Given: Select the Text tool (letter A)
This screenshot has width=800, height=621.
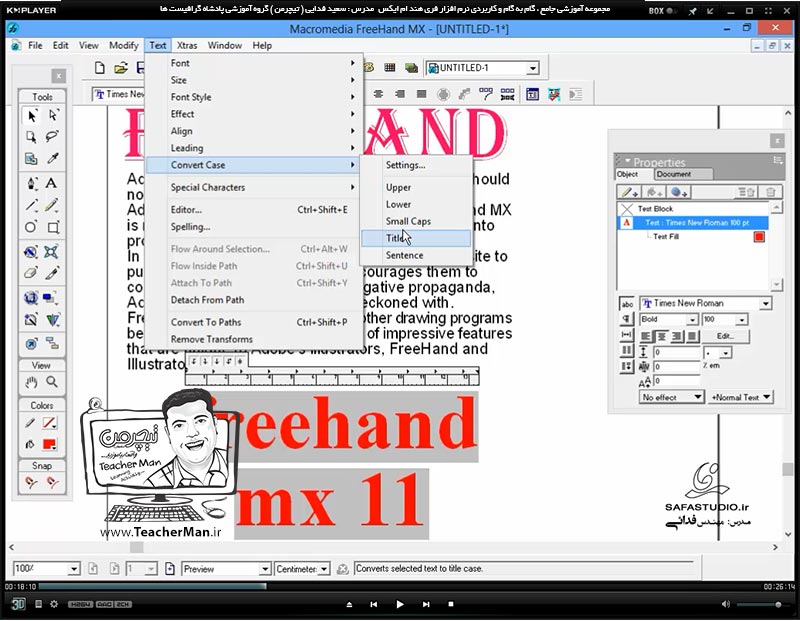Looking at the screenshot, I should (x=52, y=183).
